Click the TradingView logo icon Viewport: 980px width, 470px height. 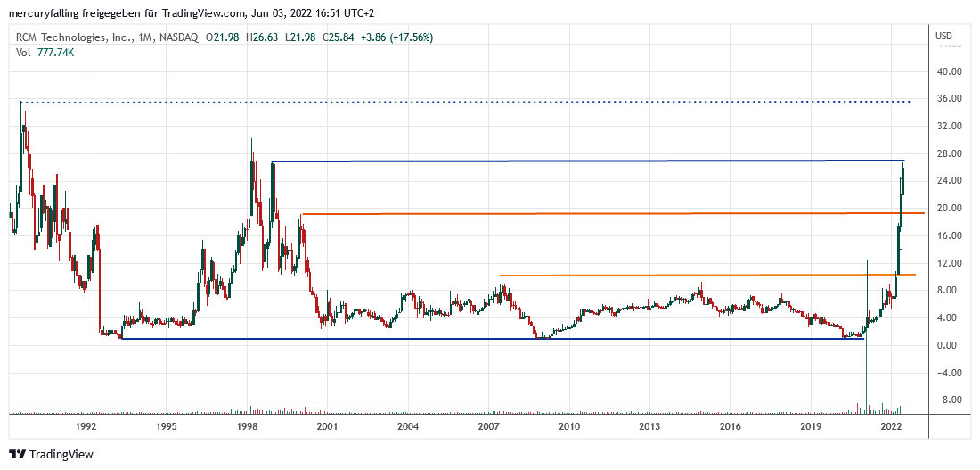click(17, 454)
